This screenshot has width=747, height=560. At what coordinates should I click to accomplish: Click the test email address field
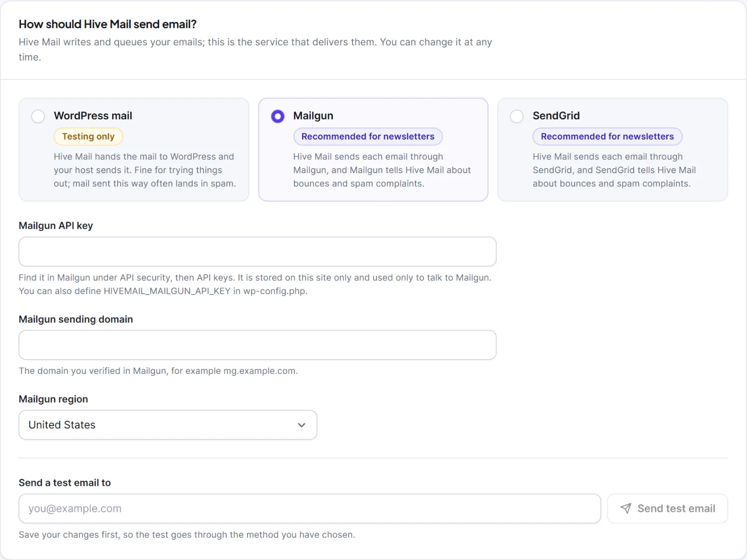[x=310, y=509]
